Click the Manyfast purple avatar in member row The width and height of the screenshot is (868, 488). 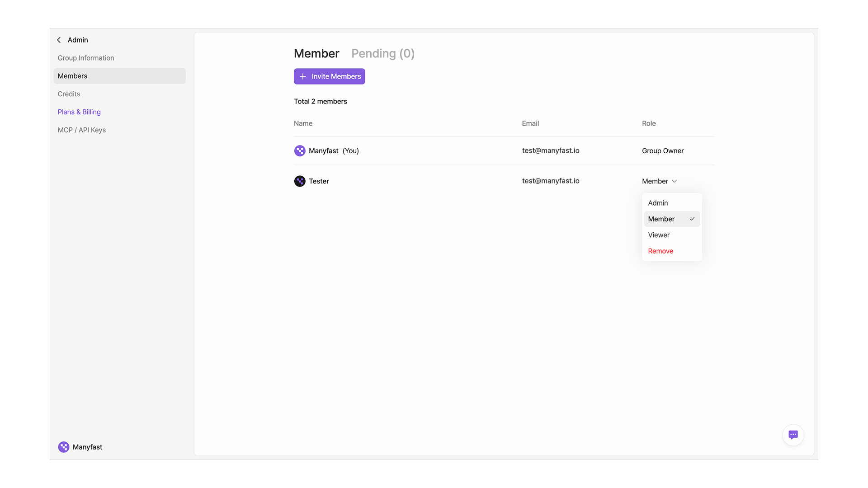(300, 151)
